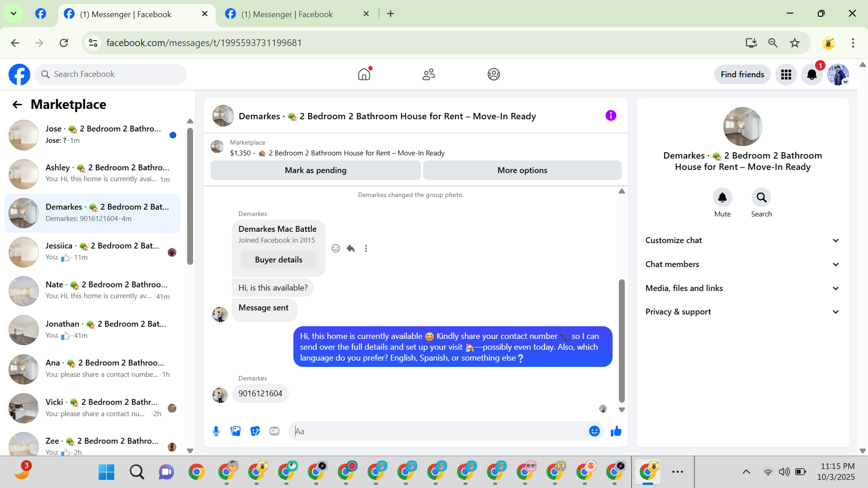Click the message thread scrollbar
The height and width of the screenshot is (488, 868).
(x=622, y=341)
